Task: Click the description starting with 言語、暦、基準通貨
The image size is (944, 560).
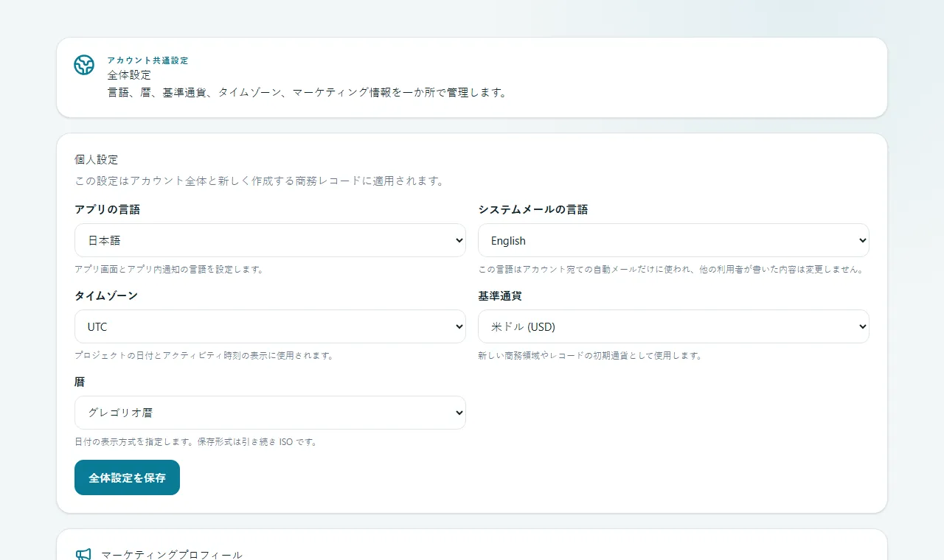Action: 308,93
